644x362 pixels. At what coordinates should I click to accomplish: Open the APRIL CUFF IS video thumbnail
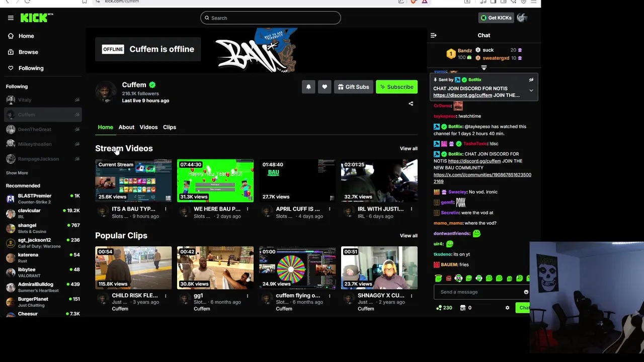297,180
